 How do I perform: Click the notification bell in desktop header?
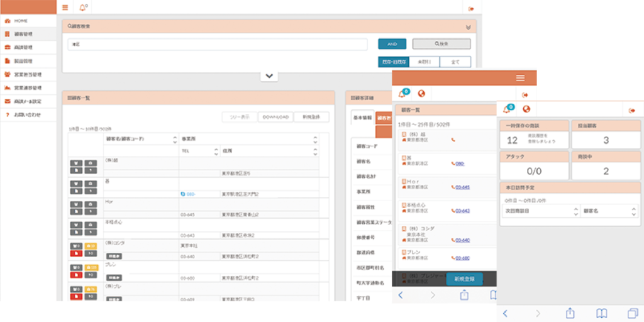click(x=82, y=8)
